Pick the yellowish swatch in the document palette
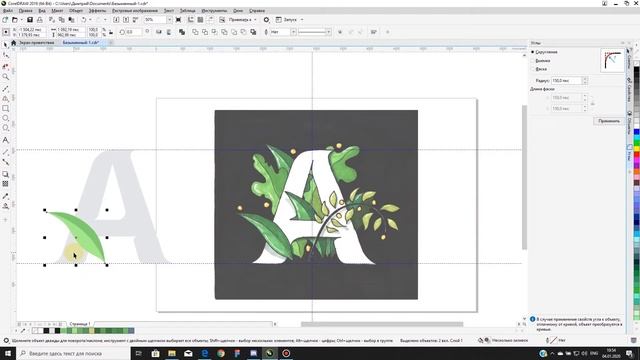The width and height of the screenshot is (640, 360). click(91, 331)
